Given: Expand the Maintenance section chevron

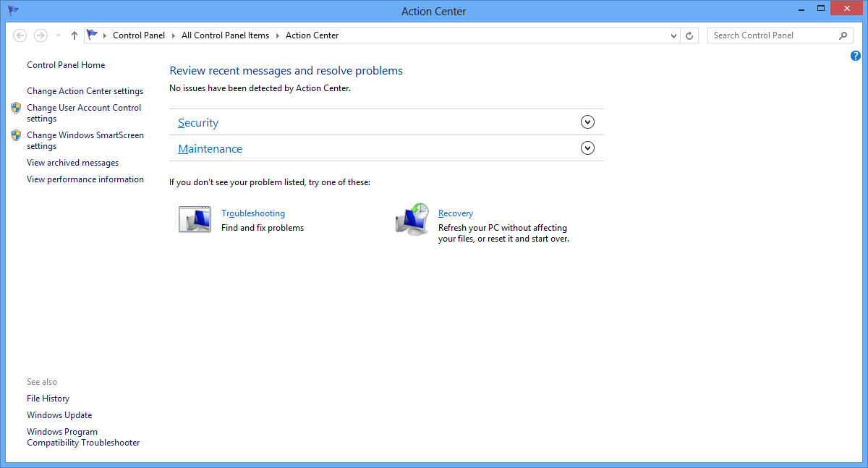Looking at the screenshot, I should [x=587, y=148].
